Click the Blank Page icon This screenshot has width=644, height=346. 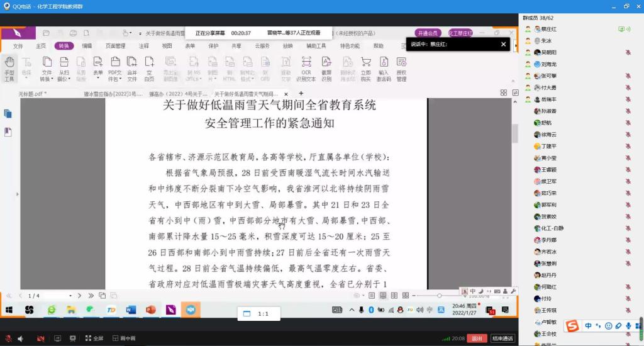[149, 67]
